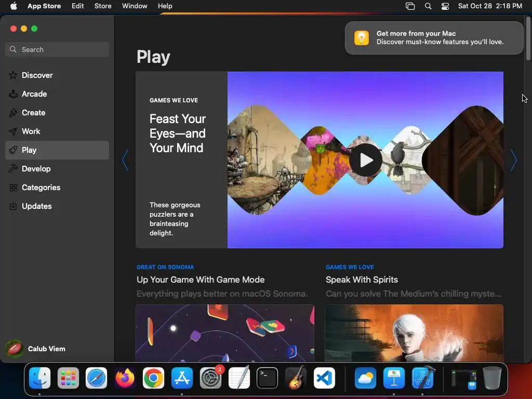Go to the Create section
532x399 pixels.
(x=57, y=113)
